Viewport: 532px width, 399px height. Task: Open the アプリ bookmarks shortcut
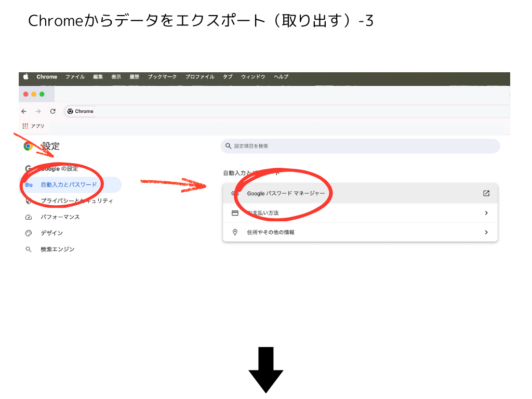[x=33, y=126]
